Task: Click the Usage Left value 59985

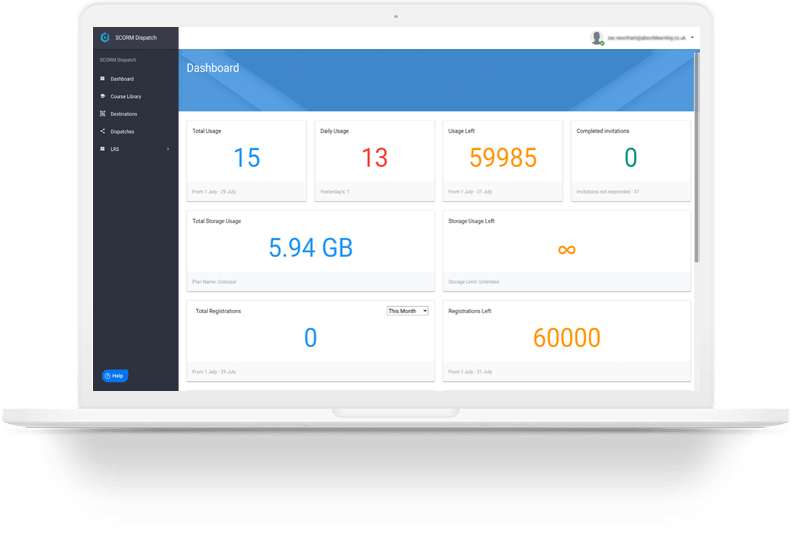Action: click(x=503, y=158)
